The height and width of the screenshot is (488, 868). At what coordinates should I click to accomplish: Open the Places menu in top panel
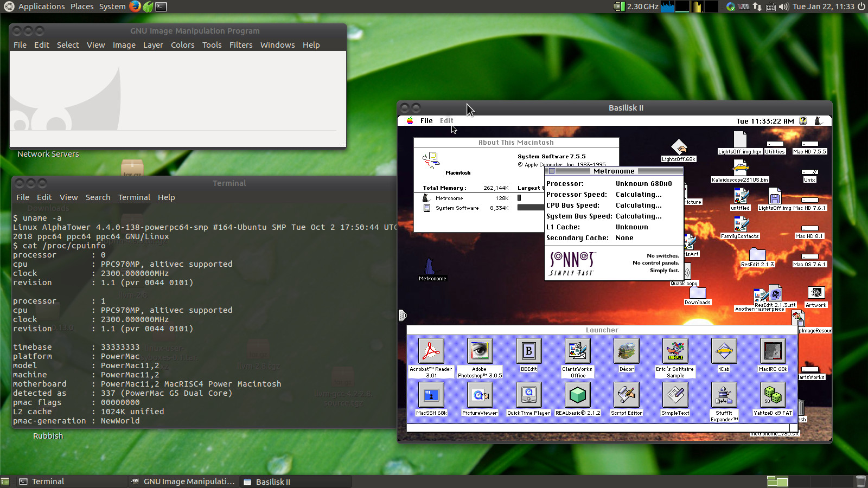tap(82, 7)
